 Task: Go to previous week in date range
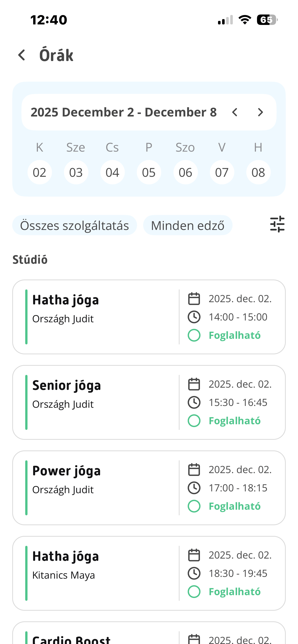235,112
